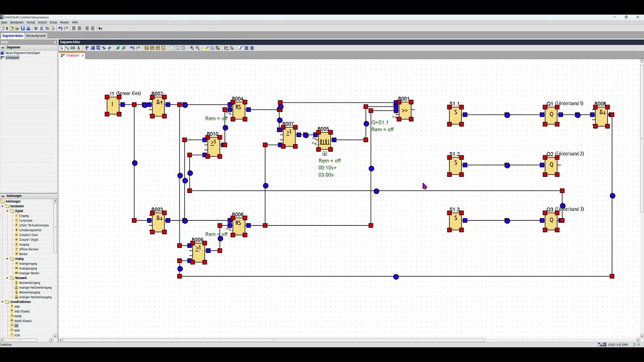Activate the connect/wire tool in editor toolbar
The width and height of the screenshot is (644, 362).
pyautogui.click(x=67, y=48)
